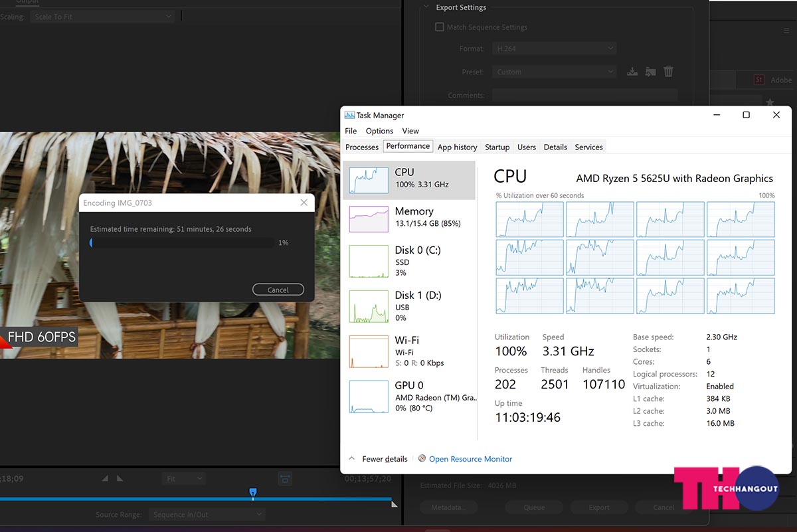This screenshot has width=797, height=532.
Task: Cancel the IMG_0703 encoding
Action: coord(278,290)
